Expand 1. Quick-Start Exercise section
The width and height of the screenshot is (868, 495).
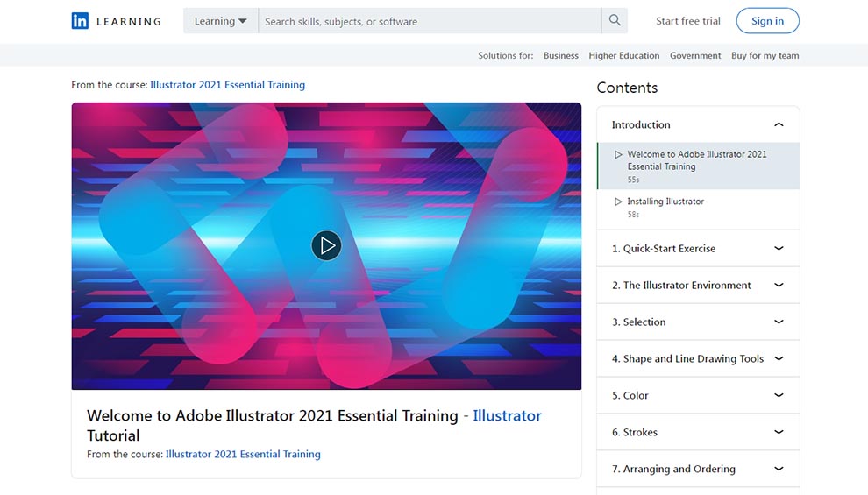coord(698,249)
